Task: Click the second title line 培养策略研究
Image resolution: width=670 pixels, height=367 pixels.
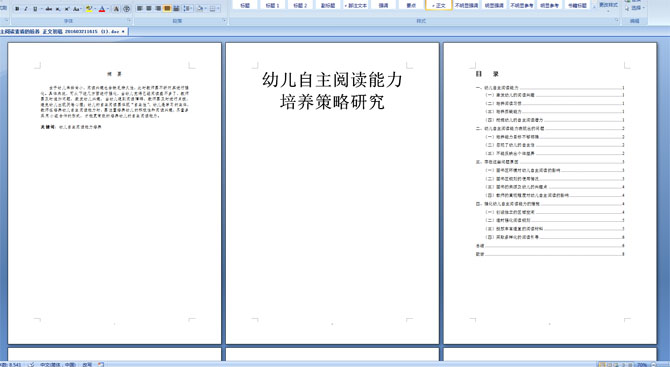Action: click(332, 102)
